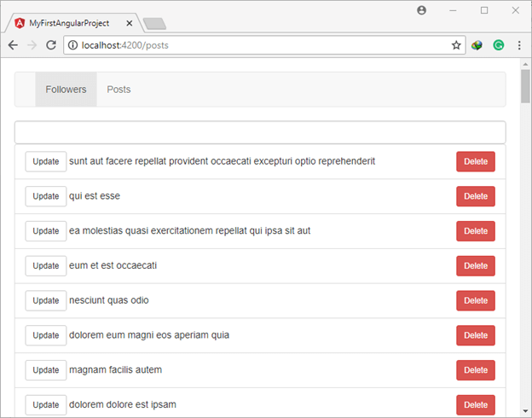The width and height of the screenshot is (532, 418).
Task: Delete the 'dolorem eum magni' post
Action: [476, 335]
